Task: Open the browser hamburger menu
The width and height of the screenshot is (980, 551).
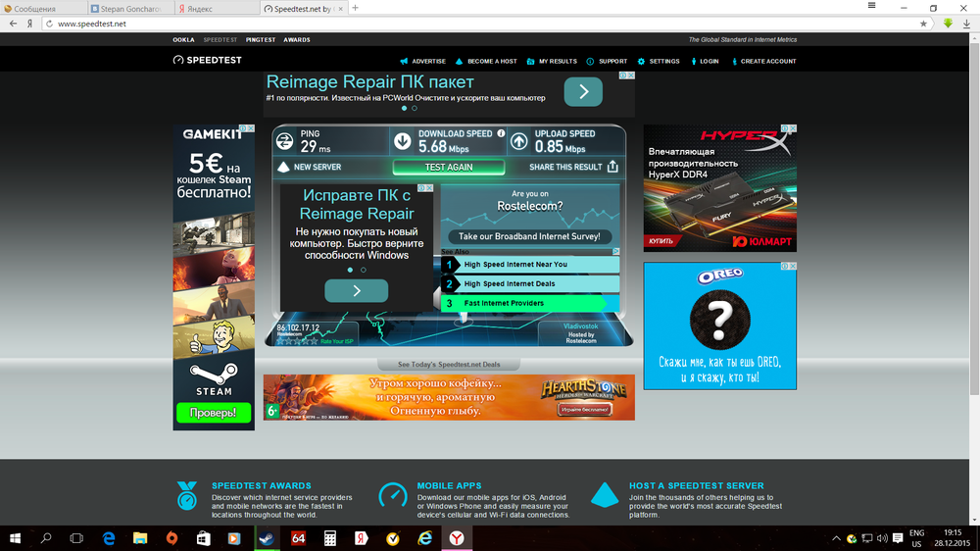Action: (872, 6)
